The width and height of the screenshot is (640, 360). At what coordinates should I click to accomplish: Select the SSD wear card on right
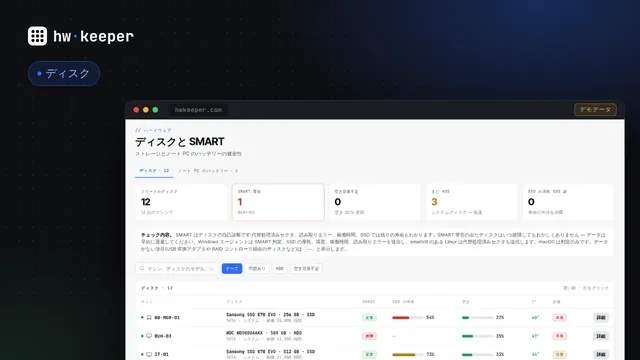(568, 202)
